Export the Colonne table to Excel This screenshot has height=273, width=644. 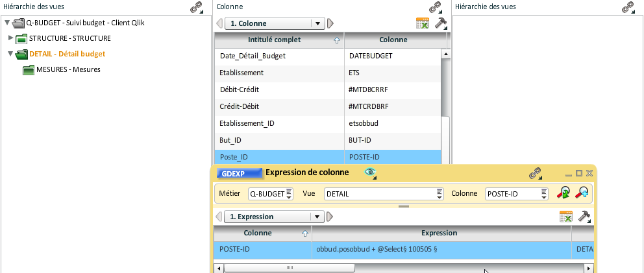pos(423,23)
